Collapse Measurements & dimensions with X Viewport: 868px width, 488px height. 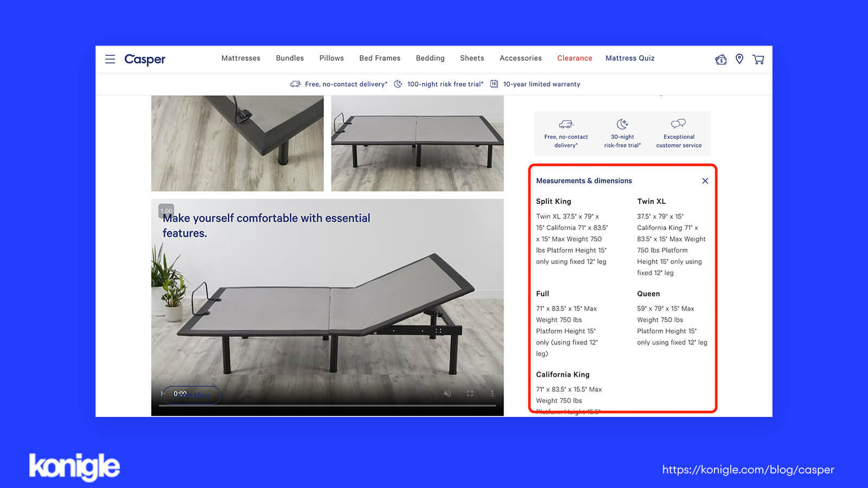pyautogui.click(x=705, y=181)
